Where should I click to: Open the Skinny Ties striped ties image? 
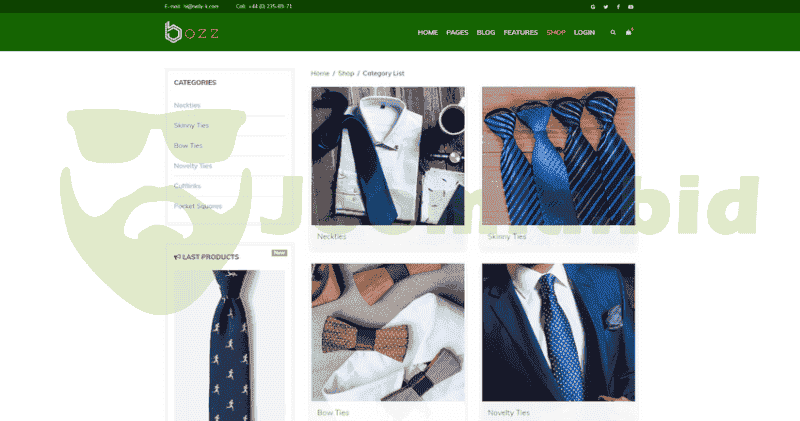[x=558, y=155]
